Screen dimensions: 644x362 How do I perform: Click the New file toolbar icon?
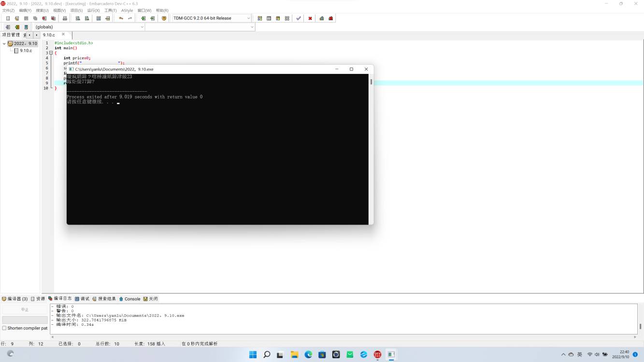[8, 18]
